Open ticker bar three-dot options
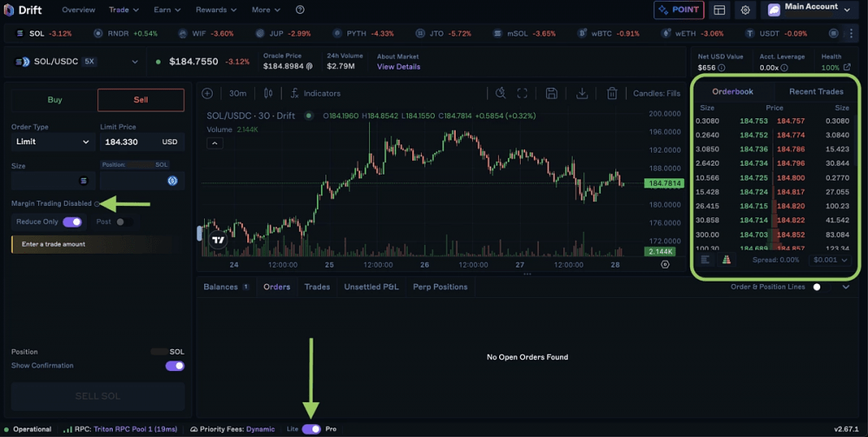This screenshot has height=437, width=868. [x=852, y=33]
